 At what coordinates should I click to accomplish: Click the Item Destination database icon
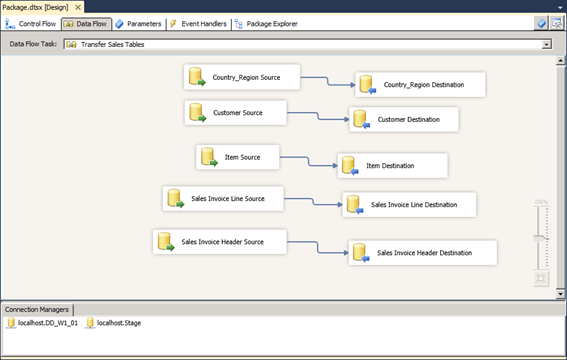(350, 165)
